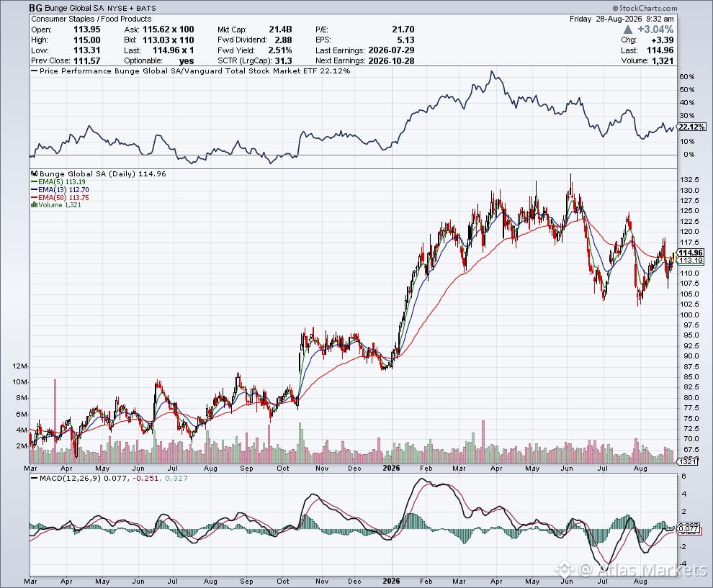Click the 113.19 EMA axis tag
This screenshot has width=713, height=588.
(691, 261)
